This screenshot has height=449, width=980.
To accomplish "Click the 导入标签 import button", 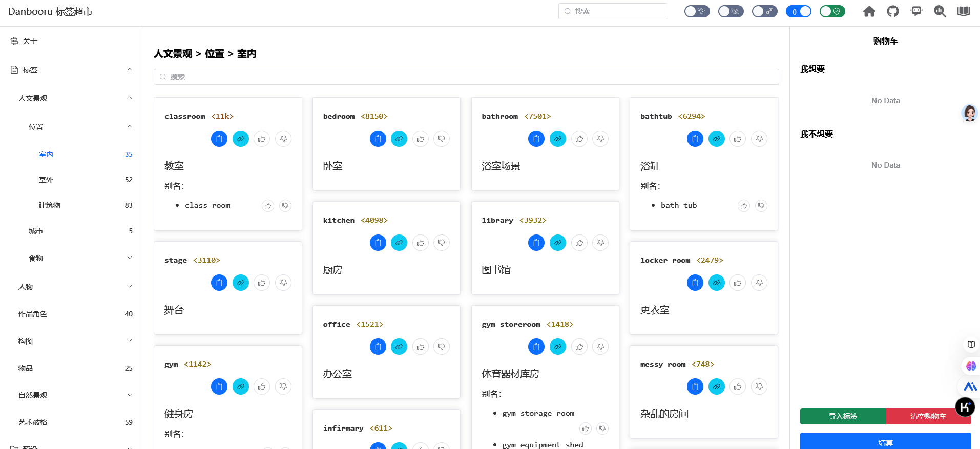I will click(x=843, y=416).
